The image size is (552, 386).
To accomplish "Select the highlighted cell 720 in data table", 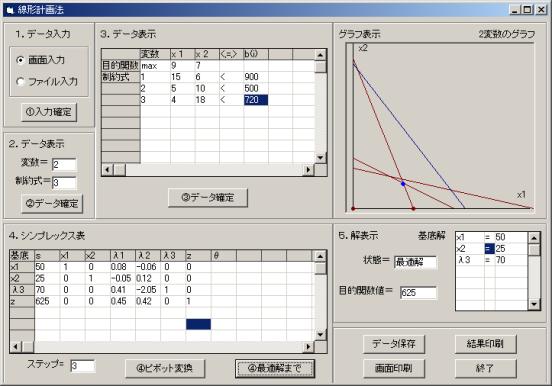I will click(256, 100).
